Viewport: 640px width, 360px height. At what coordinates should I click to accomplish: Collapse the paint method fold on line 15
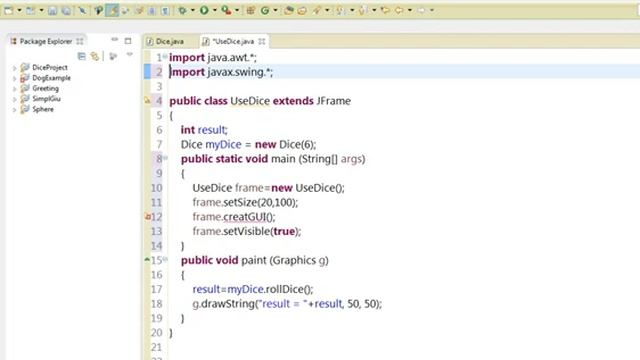[x=165, y=259]
